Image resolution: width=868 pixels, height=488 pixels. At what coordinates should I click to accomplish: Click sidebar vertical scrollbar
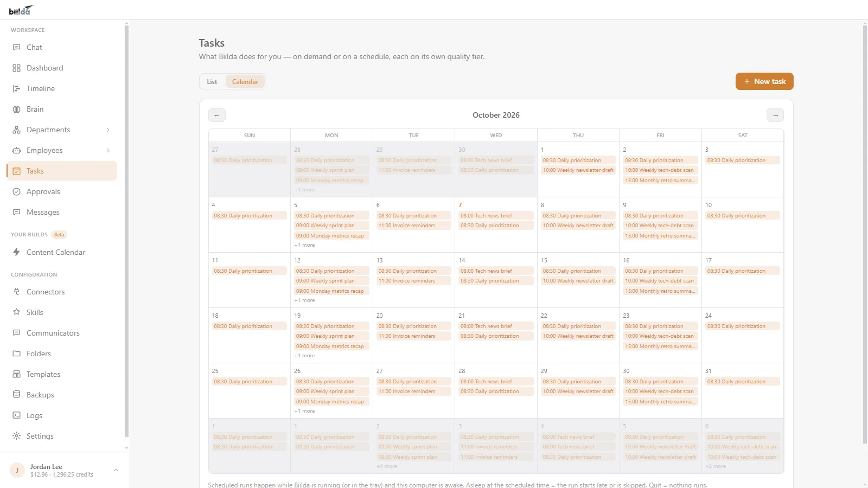(x=126, y=230)
